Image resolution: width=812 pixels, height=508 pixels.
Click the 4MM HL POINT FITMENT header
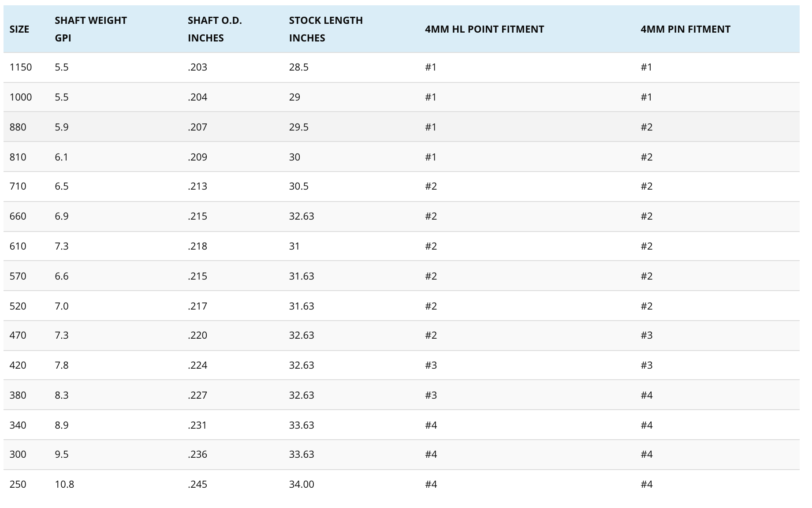[x=484, y=29]
